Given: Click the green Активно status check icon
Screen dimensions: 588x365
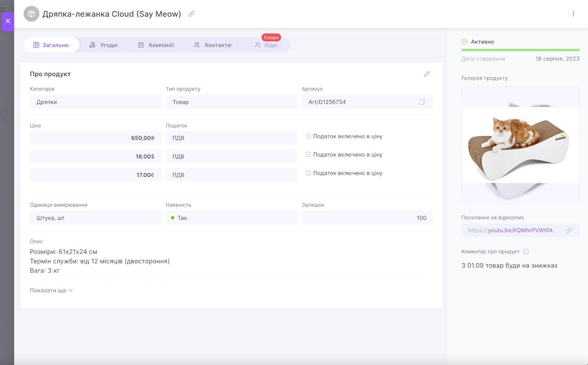Looking at the screenshot, I should click(465, 42).
